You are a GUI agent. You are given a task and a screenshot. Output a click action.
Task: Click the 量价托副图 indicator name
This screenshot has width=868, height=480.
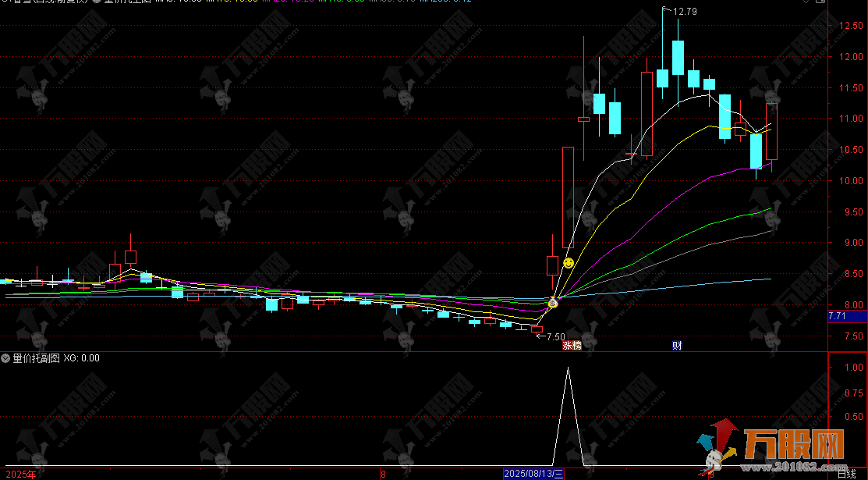tap(36, 358)
